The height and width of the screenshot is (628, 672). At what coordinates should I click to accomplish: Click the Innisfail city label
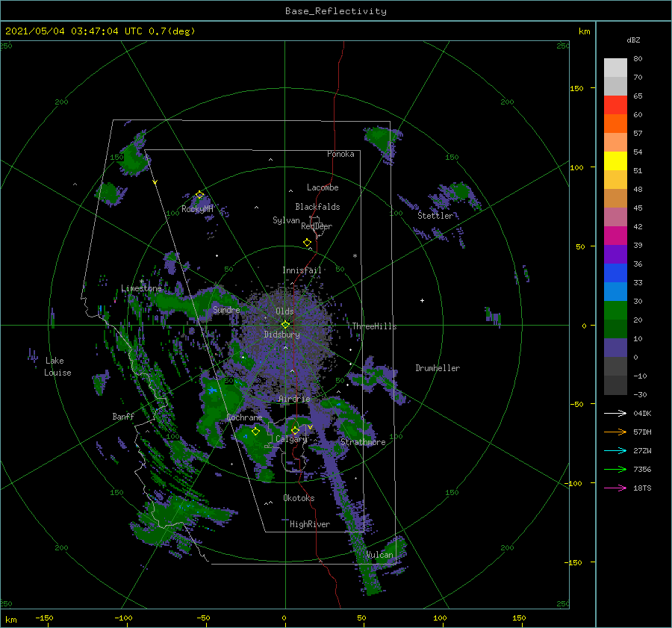(x=302, y=270)
